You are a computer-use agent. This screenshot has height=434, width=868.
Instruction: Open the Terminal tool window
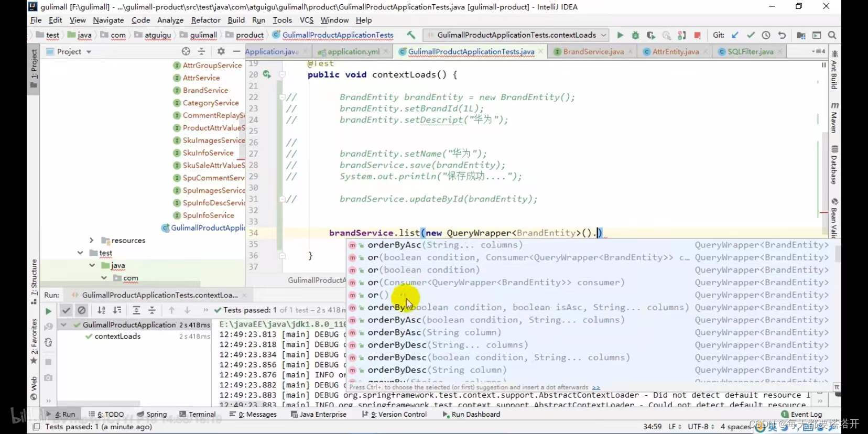point(197,414)
